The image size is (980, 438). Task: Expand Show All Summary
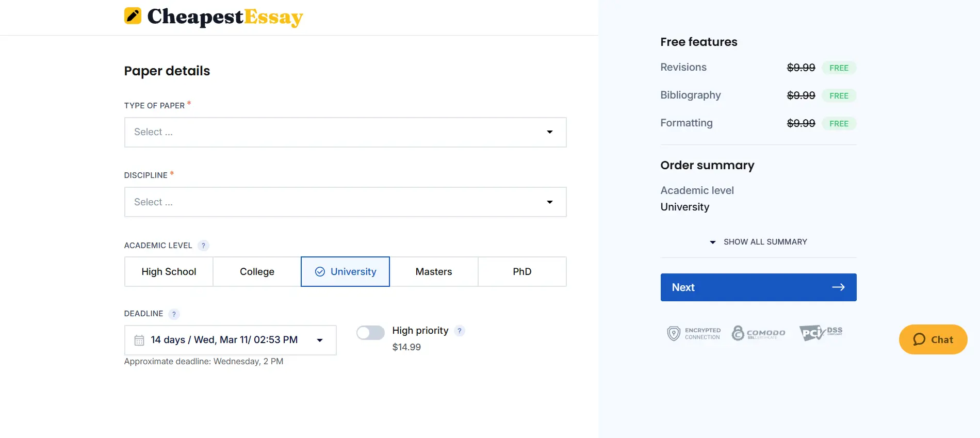(x=758, y=241)
